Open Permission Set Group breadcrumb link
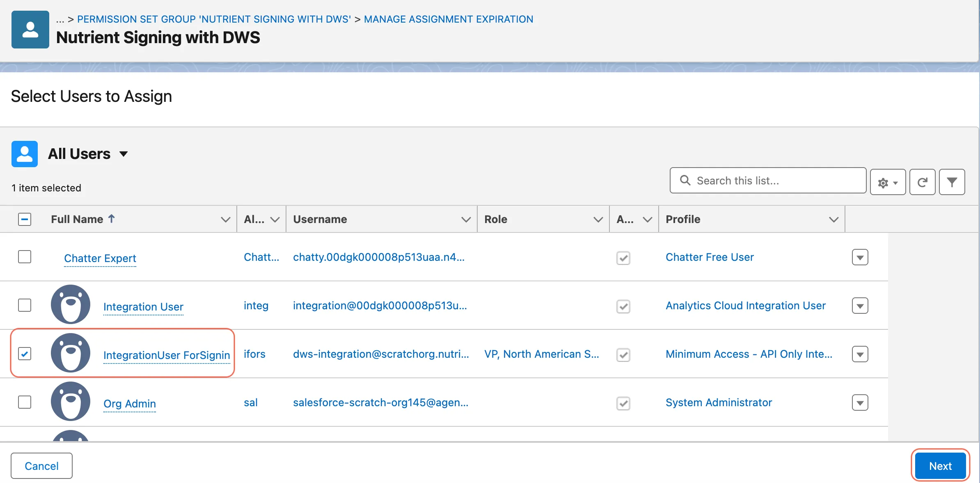 (x=214, y=19)
